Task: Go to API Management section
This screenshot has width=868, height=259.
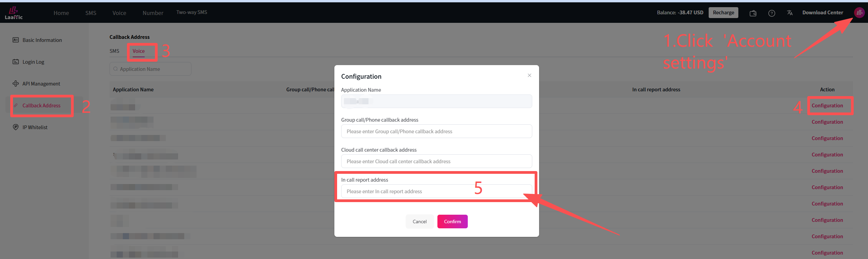Action: pyautogui.click(x=41, y=84)
